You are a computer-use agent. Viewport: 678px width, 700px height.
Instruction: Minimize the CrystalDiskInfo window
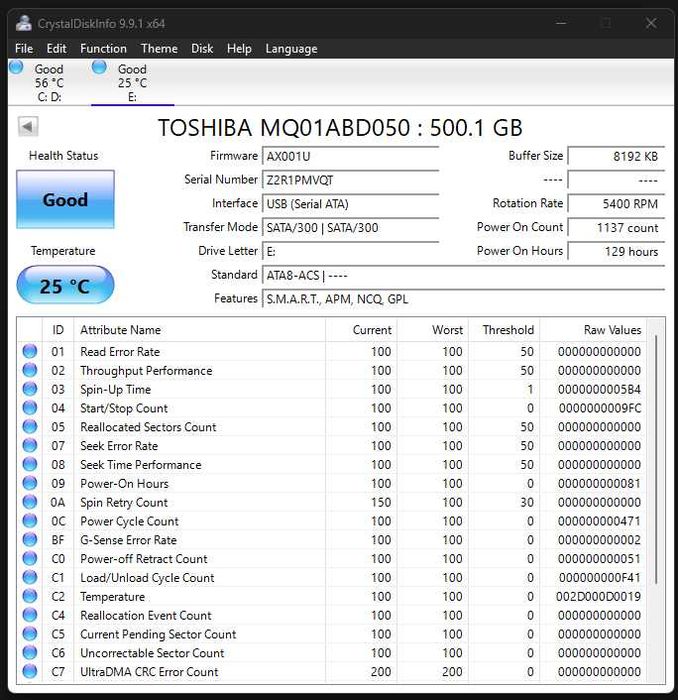pos(562,23)
